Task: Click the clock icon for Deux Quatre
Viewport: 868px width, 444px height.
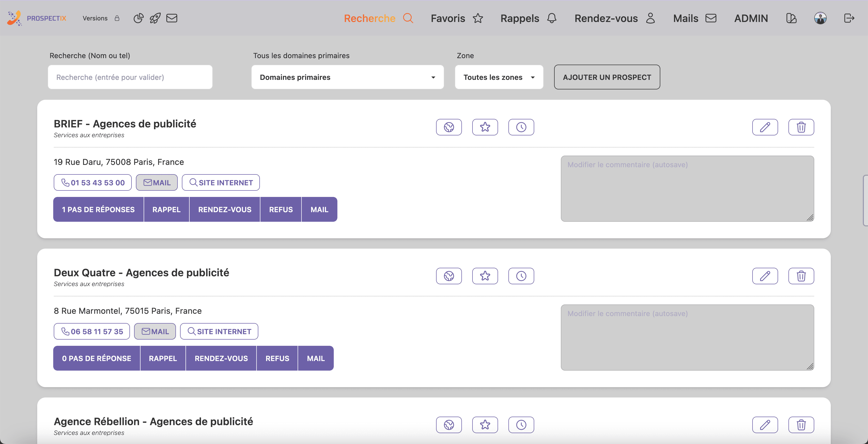Action: [x=521, y=276]
